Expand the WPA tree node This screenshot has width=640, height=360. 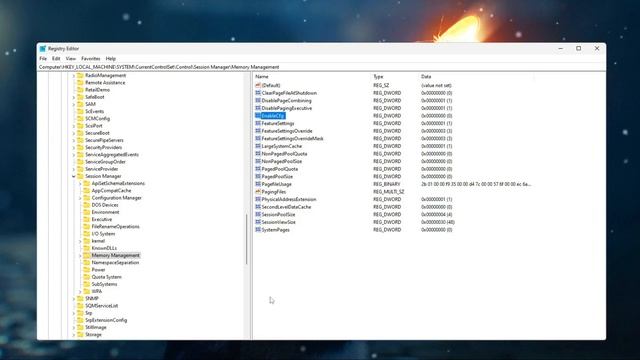[80, 291]
